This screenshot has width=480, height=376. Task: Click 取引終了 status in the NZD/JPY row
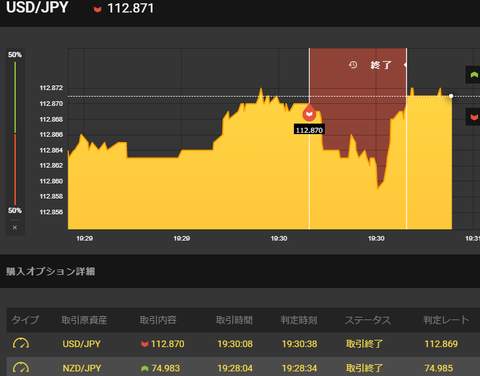pos(364,368)
